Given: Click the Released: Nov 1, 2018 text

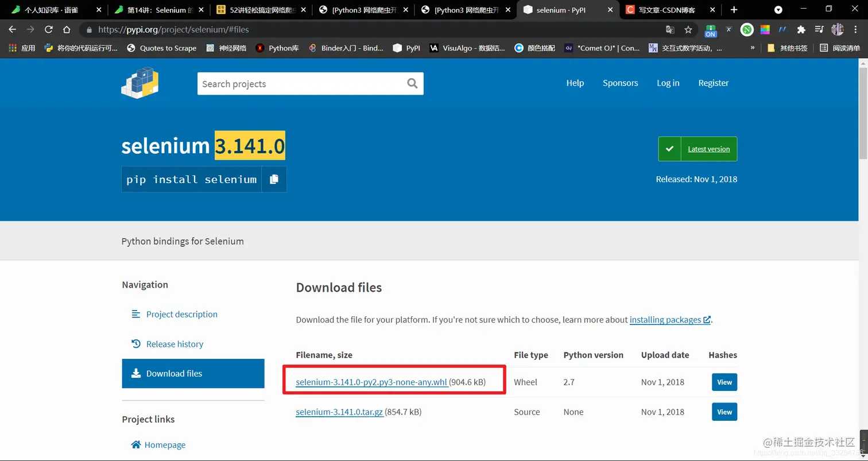Looking at the screenshot, I should pos(696,179).
